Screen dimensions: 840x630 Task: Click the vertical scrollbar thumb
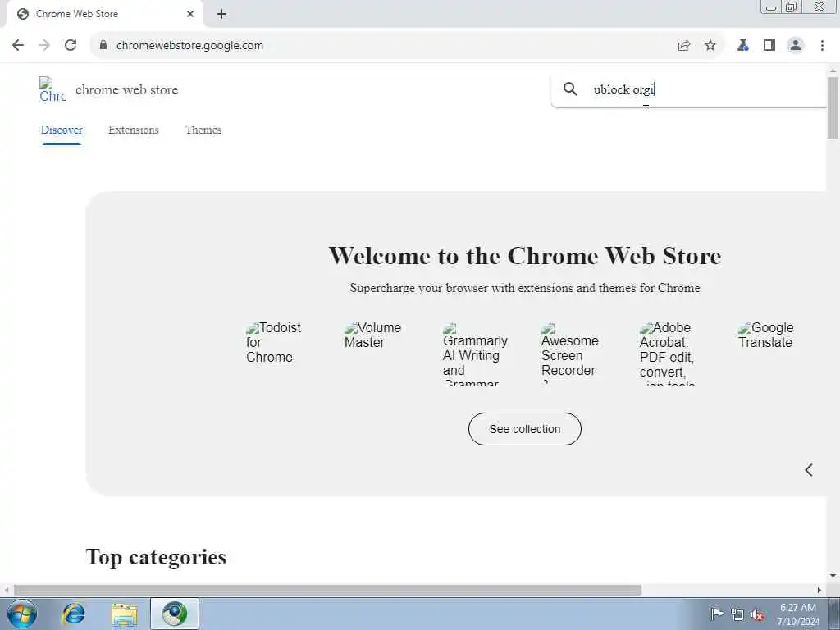(833, 107)
